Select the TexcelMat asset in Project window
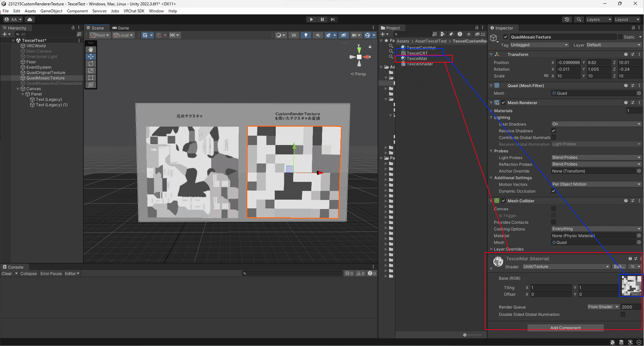 tap(416, 58)
